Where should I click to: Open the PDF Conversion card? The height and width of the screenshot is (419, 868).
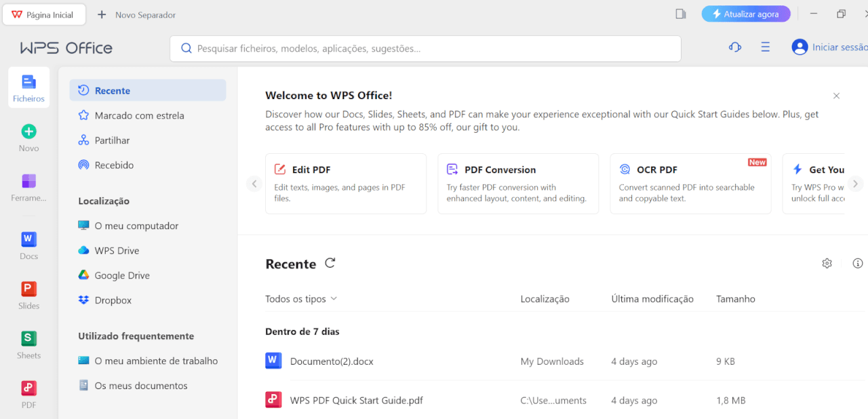[x=518, y=184]
